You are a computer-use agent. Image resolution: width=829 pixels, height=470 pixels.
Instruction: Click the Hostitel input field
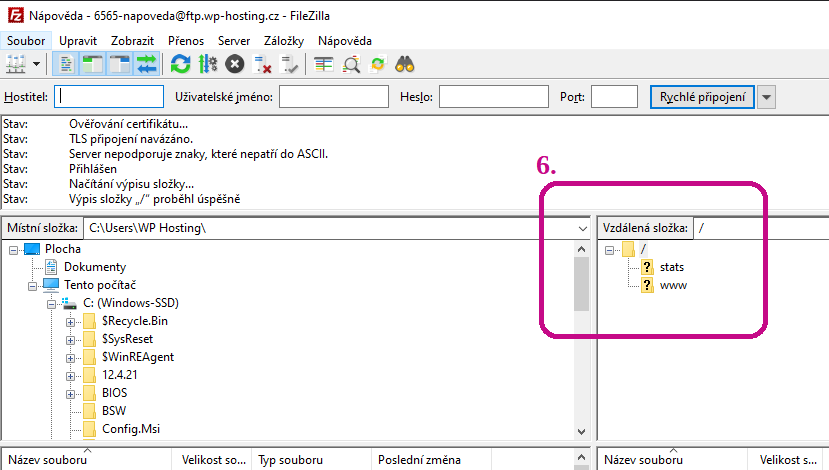pyautogui.click(x=110, y=97)
